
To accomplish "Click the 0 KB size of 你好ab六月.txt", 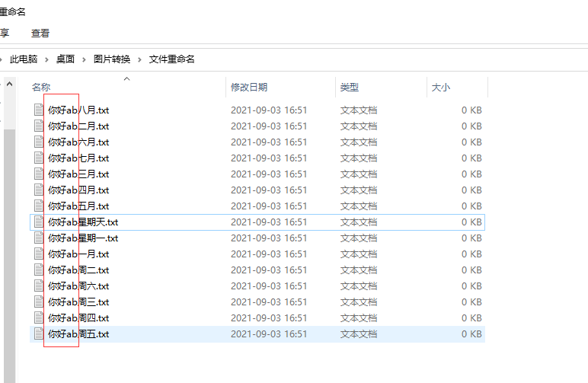I will pos(471,142).
